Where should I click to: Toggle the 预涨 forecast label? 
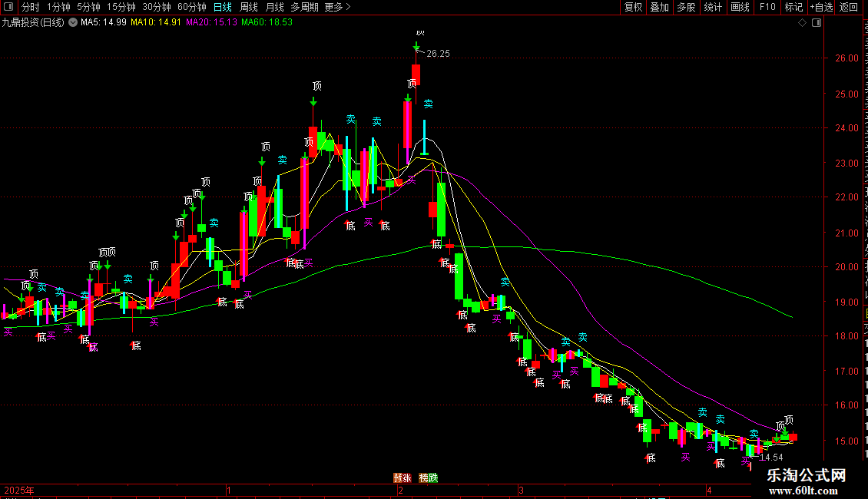[403, 478]
